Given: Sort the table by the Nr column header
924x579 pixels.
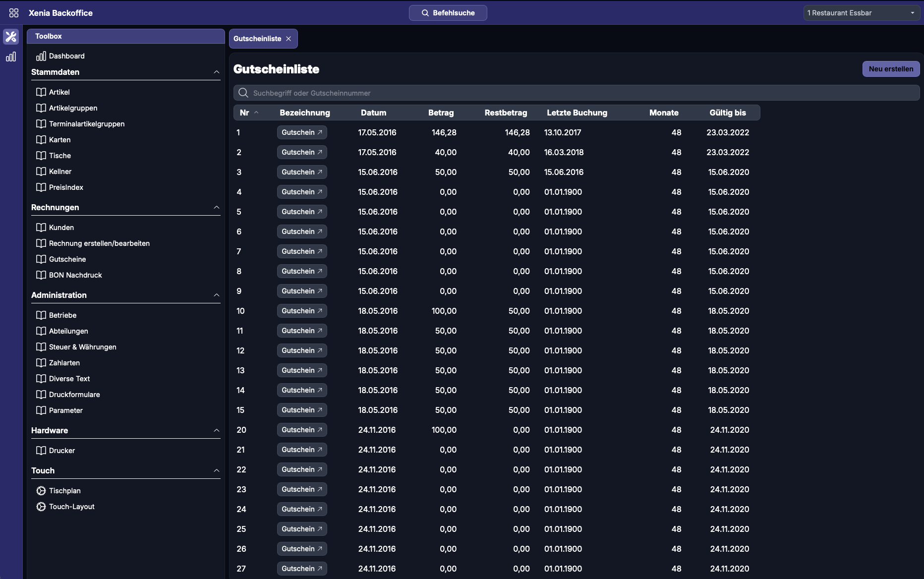Looking at the screenshot, I should pyautogui.click(x=244, y=113).
